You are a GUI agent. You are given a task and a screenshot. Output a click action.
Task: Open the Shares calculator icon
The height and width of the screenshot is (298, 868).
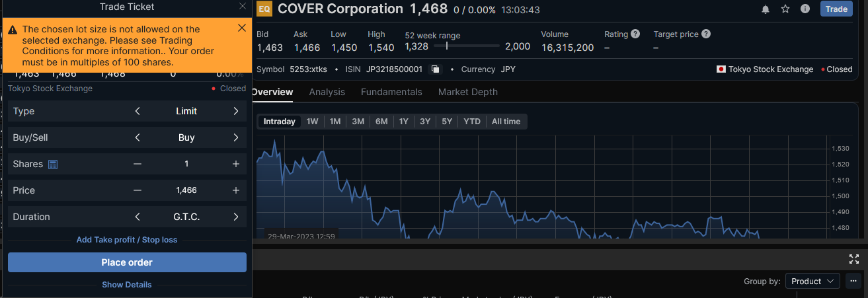point(54,164)
